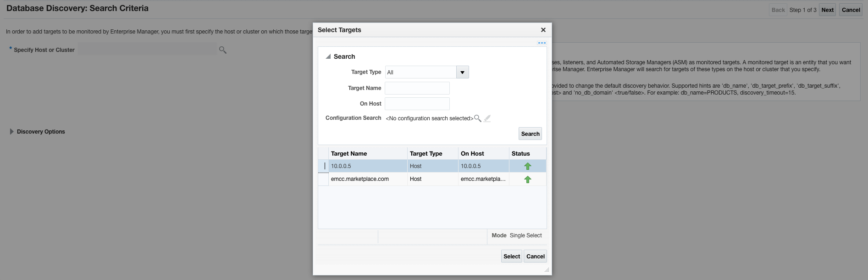Click into the Target Name field
The image size is (868, 280).
tap(417, 88)
